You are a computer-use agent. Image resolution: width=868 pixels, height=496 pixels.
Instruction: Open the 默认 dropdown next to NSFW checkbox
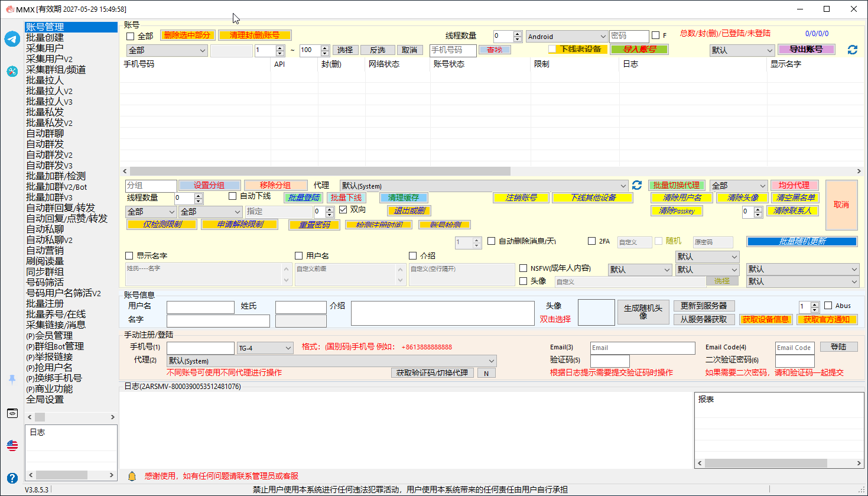point(641,270)
